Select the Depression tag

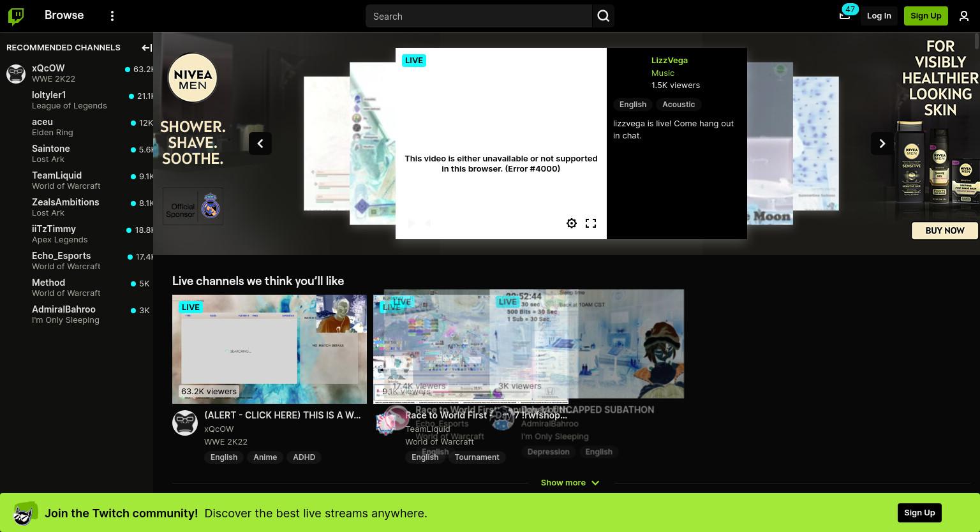(548, 452)
